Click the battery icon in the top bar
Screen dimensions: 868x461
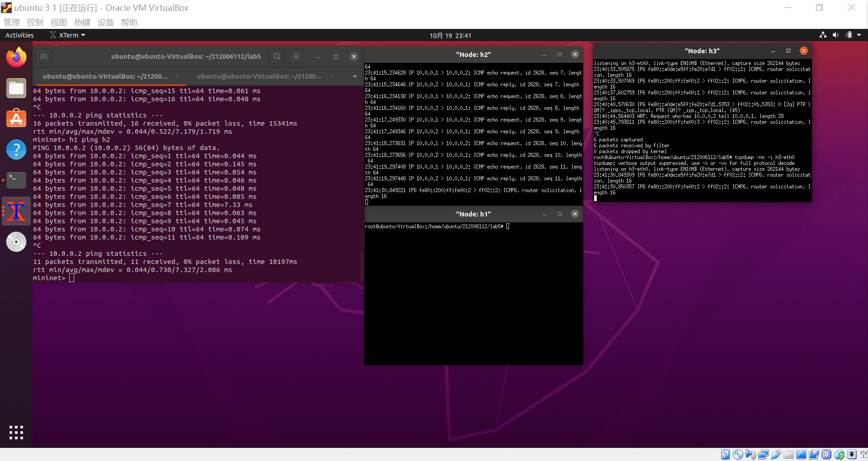point(849,35)
